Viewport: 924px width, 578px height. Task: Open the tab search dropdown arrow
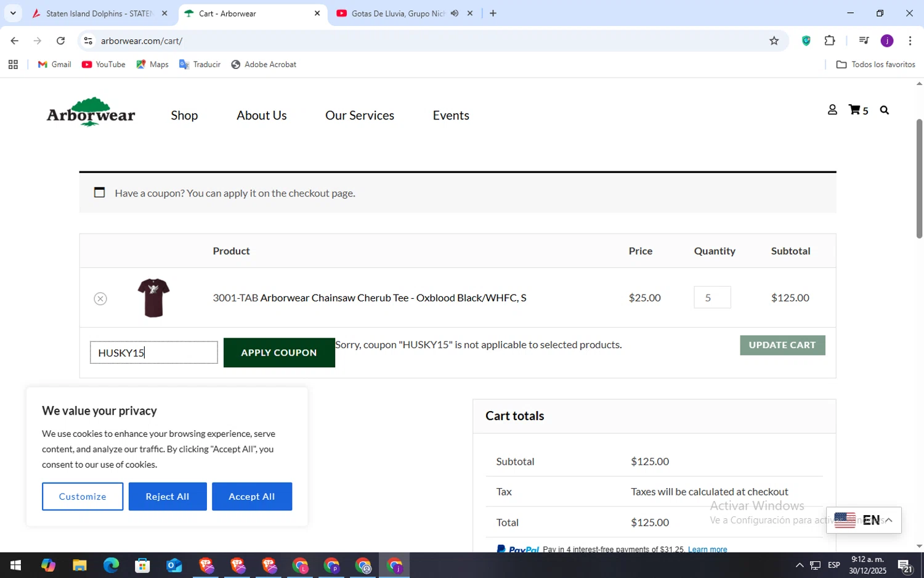[x=12, y=13]
